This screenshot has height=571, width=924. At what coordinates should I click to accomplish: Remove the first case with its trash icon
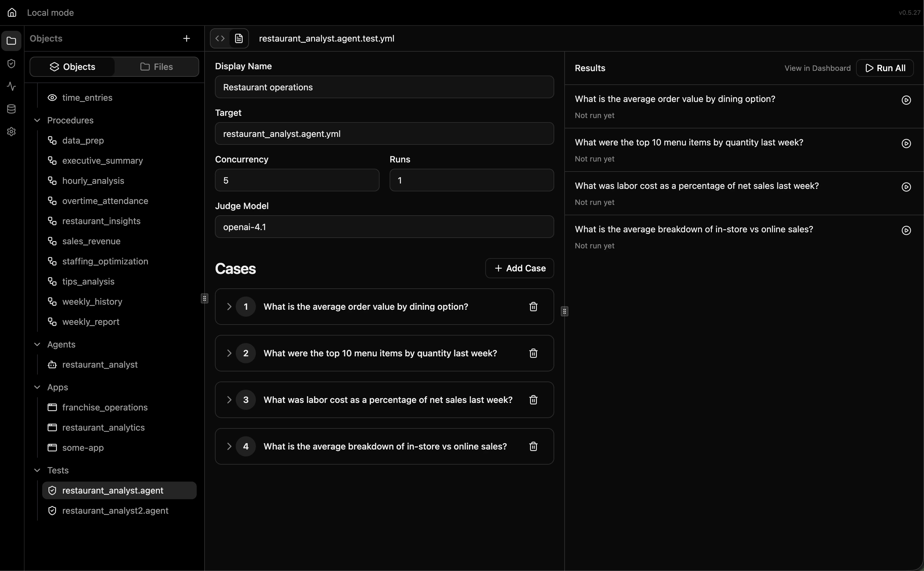click(x=533, y=306)
